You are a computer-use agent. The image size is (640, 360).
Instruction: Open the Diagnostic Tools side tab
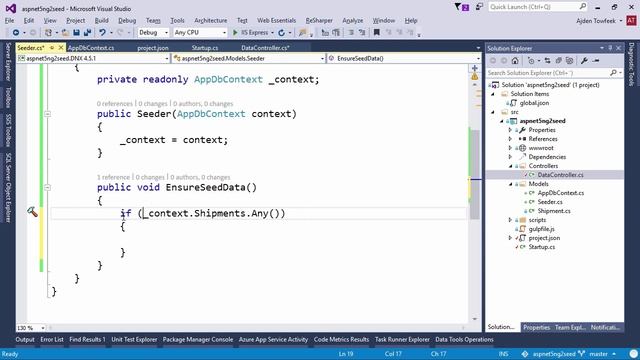pos(632,64)
